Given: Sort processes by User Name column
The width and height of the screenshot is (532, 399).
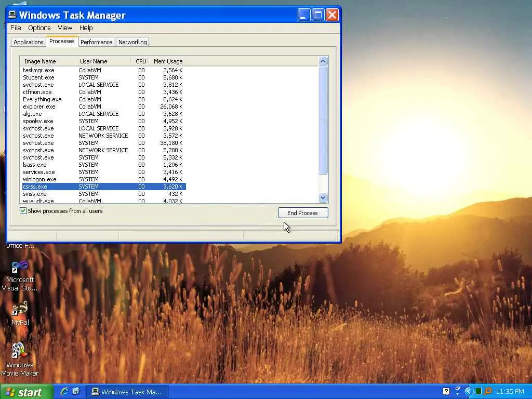Looking at the screenshot, I should (x=103, y=61).
